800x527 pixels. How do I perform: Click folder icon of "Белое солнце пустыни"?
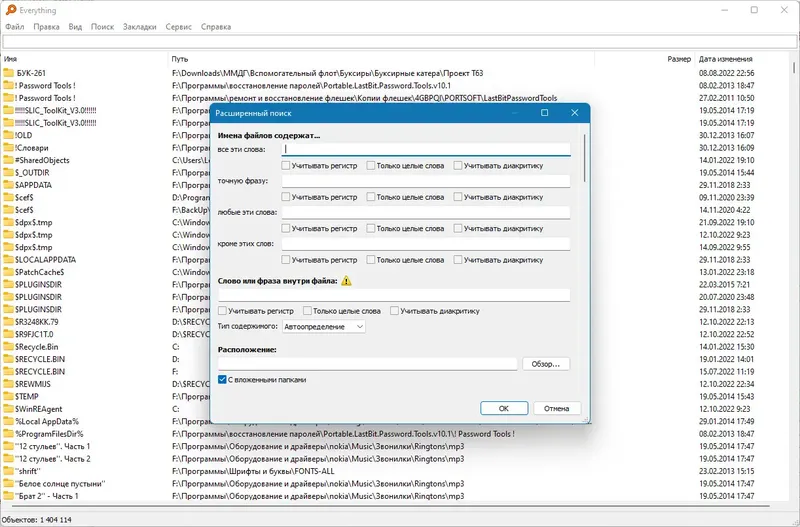[8, 484]
